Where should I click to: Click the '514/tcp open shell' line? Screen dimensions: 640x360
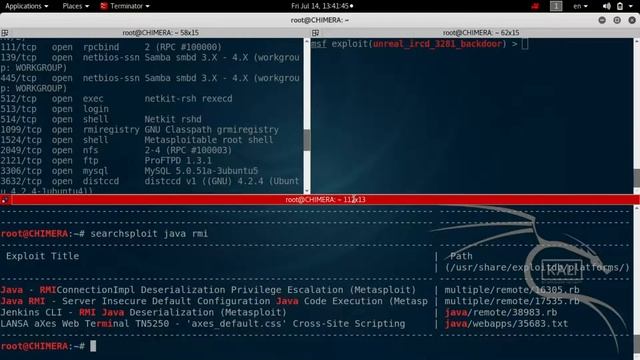coord(101,119)
